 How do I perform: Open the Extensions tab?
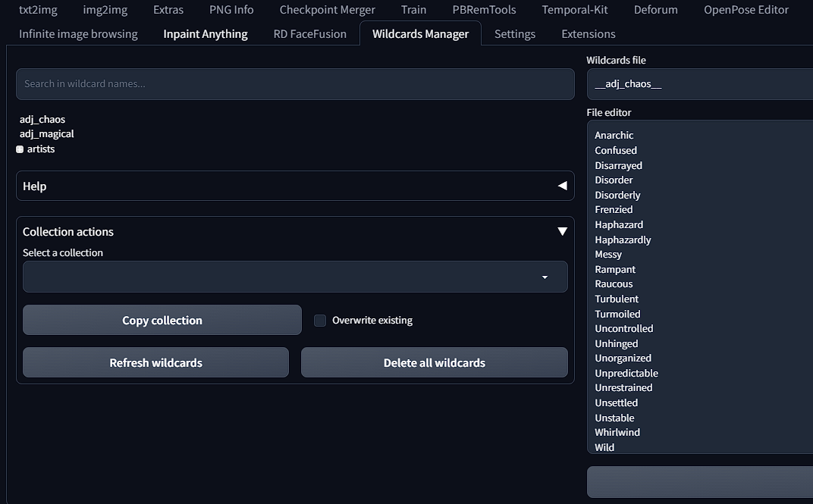(x=589, y=34)
